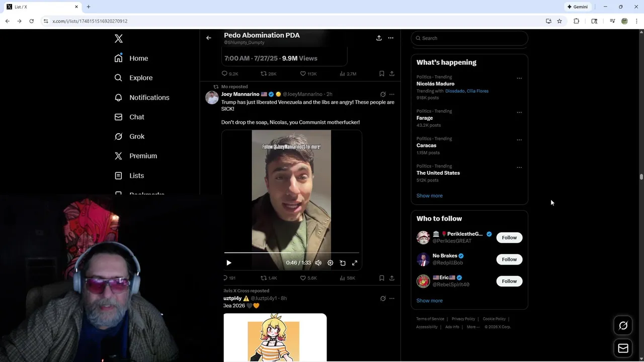Share the Joey Mannarino post
The width and height of the screenshot is (644, 362).
click(392, 278)
